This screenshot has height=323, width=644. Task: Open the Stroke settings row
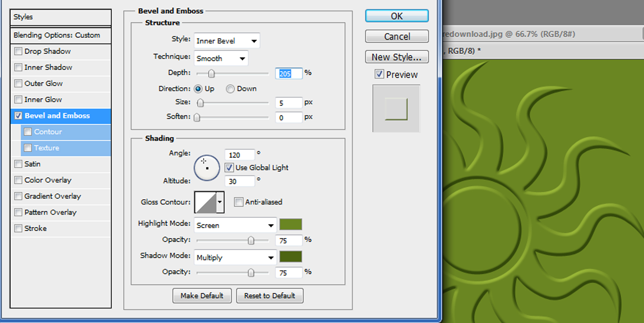[61, 229]
